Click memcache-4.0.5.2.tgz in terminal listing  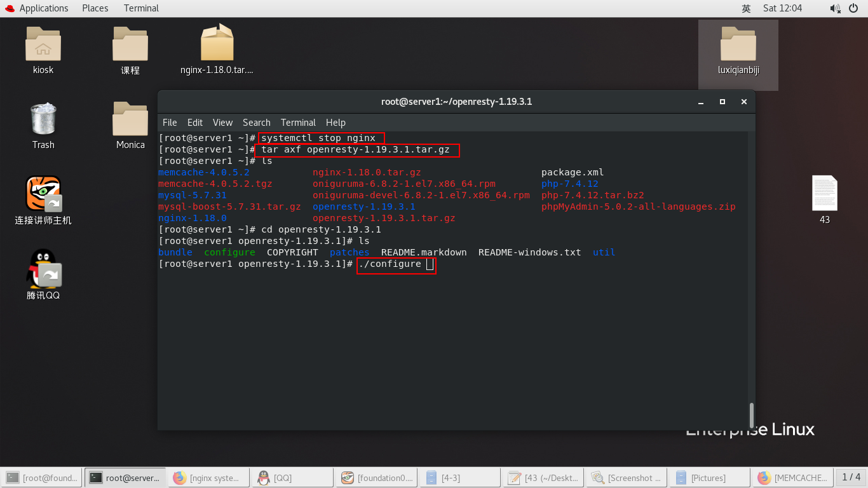215,184
